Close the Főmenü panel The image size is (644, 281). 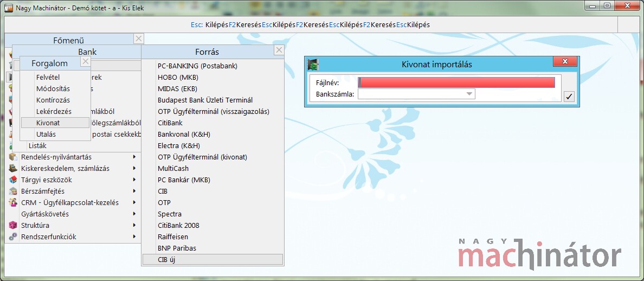click(x=139, y=39)
